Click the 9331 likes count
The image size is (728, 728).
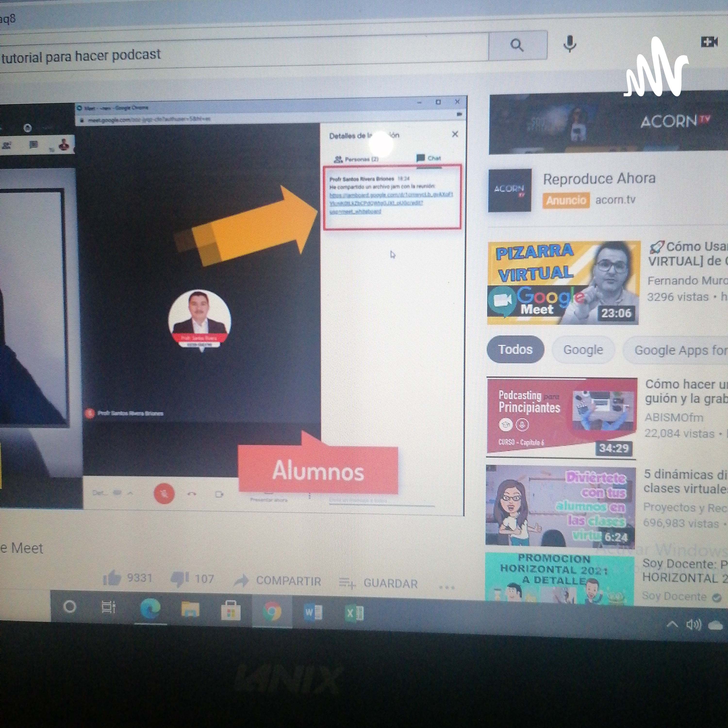pos(140,578)
